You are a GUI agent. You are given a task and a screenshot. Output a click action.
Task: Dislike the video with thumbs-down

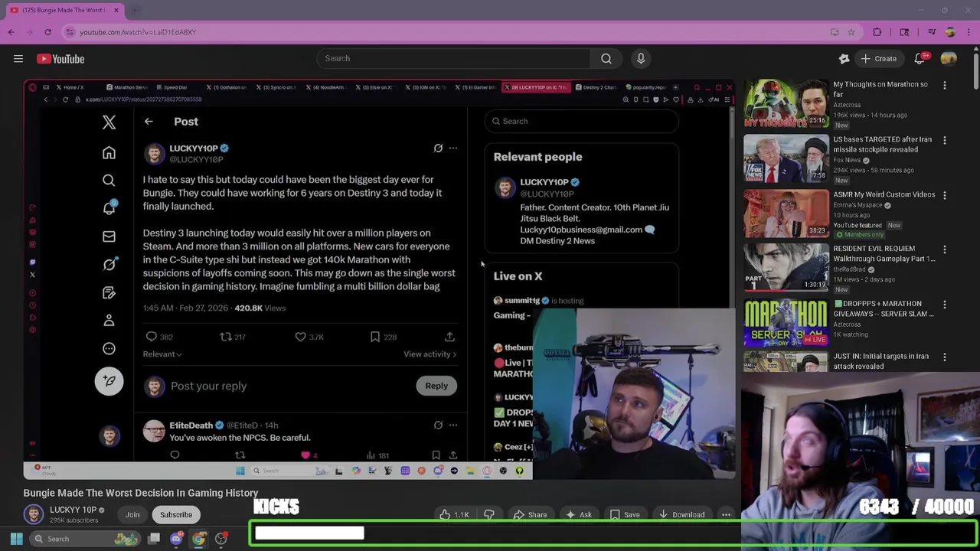coord(488,515)
